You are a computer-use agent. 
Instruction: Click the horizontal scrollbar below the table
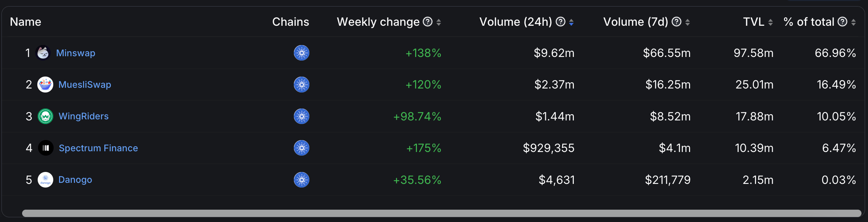(442, 213)
